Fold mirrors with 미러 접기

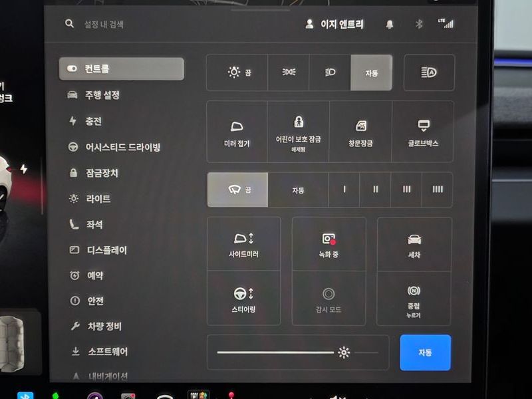pos(237,132)
